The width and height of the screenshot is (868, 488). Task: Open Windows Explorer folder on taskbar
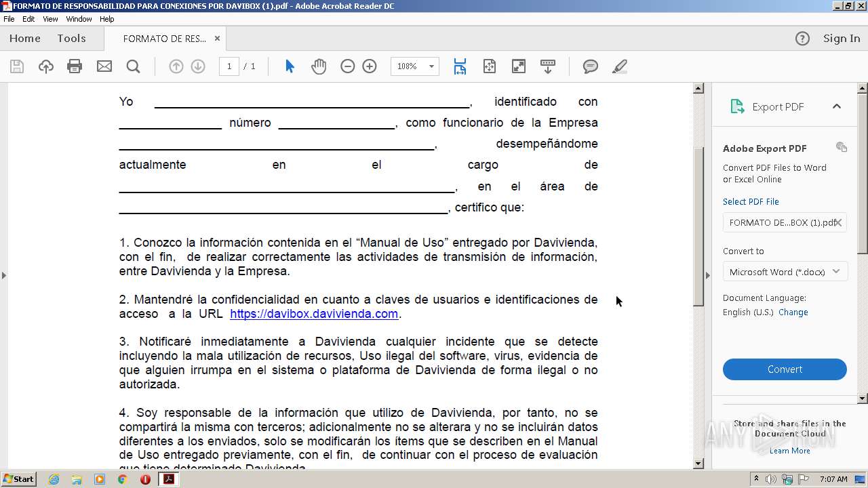point(77,479)
